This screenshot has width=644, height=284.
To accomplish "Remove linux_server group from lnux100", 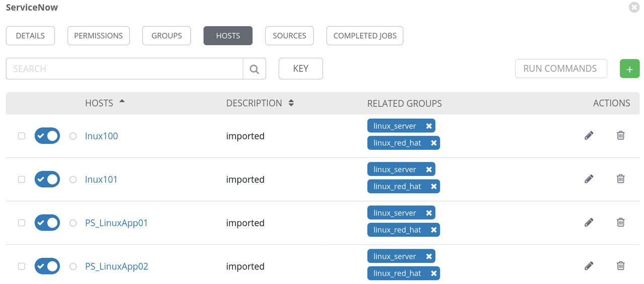I will point(429,126).
